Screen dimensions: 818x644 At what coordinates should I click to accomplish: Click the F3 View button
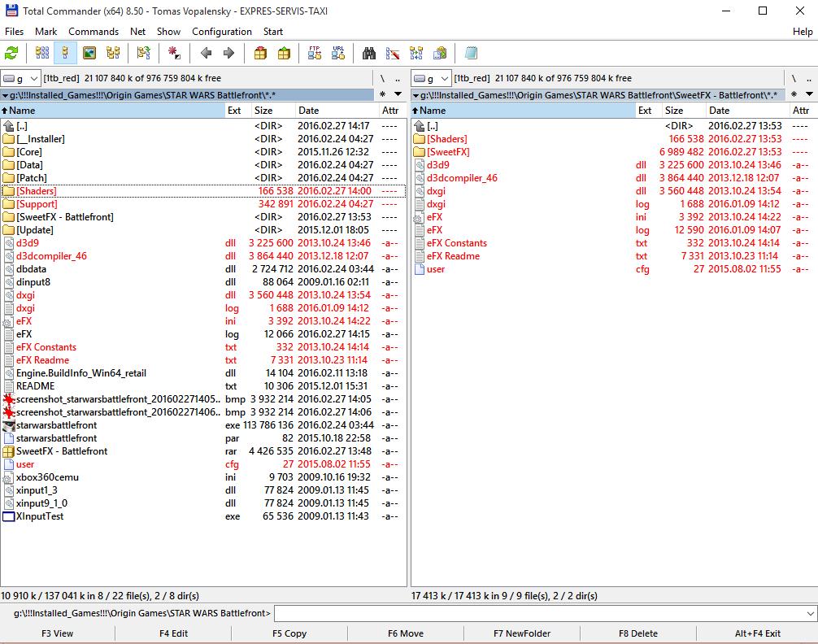coord(58,633)
